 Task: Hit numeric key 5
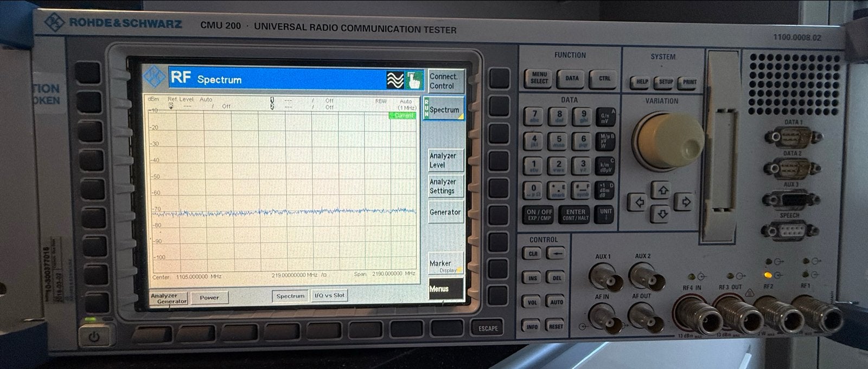[559, 141]
